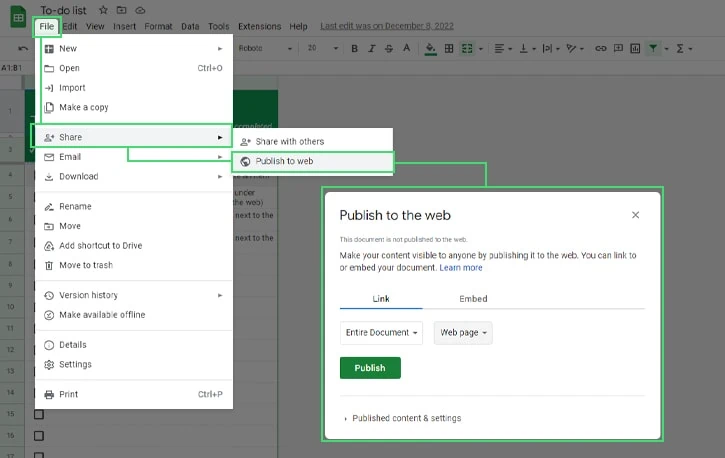Open the font family dropdown Roboto
Screen dimensions: 725x458
click(265, 48)
